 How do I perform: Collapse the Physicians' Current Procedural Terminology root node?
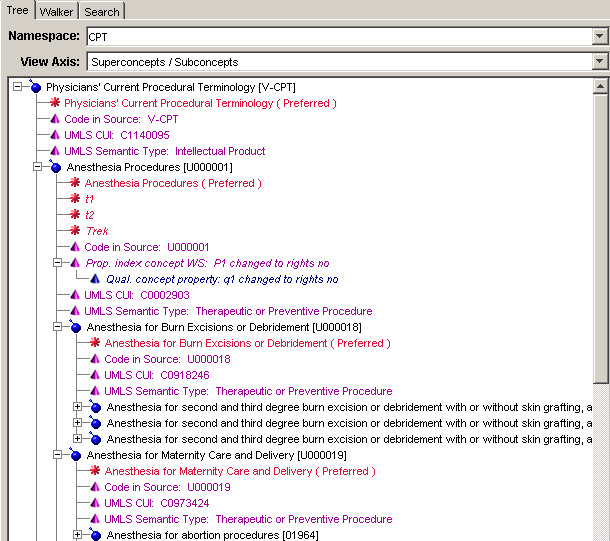pos(17,86)
